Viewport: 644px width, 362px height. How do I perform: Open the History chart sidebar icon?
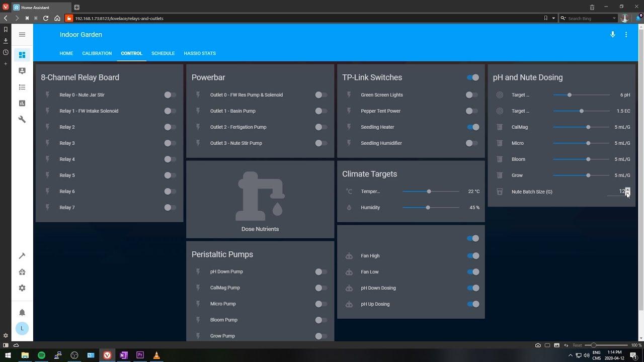pyautogui.click(x=22, y=103)
